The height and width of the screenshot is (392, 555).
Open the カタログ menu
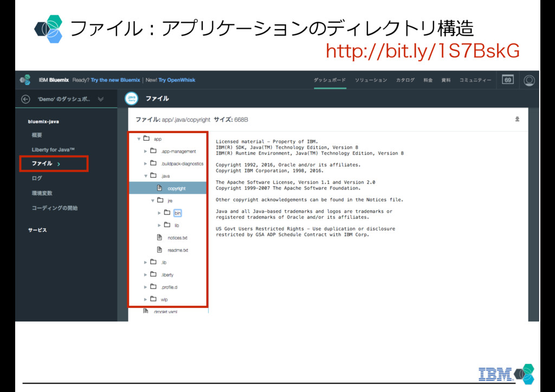(405, 80)
